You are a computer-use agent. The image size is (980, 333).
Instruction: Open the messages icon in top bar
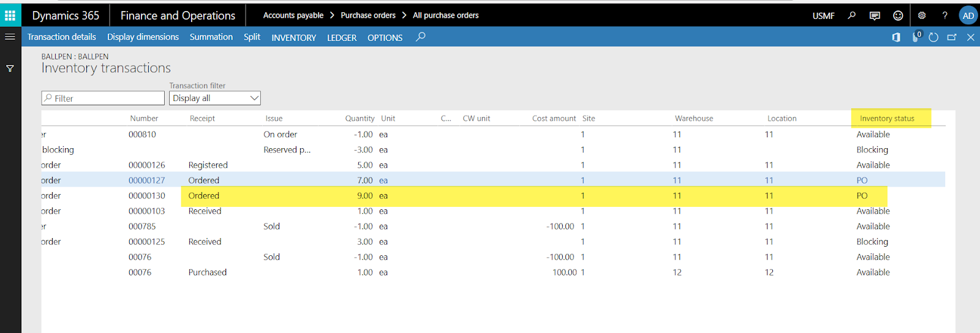tap(875, 15)
